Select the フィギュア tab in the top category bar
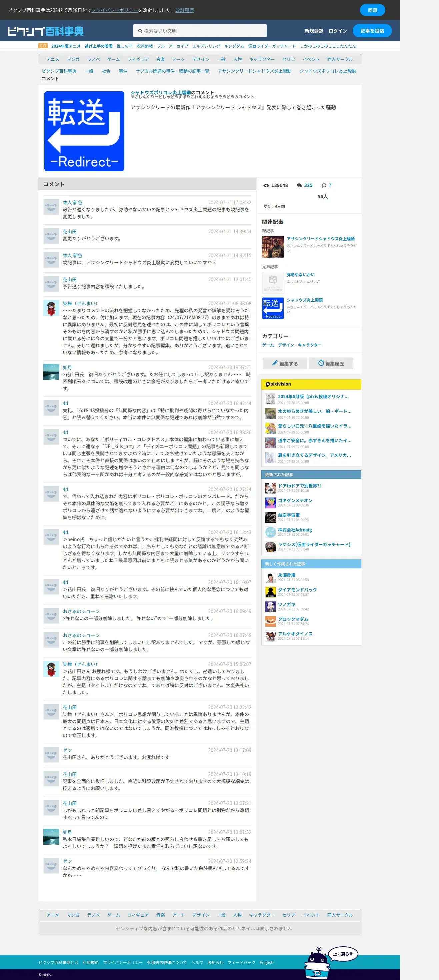 pos(138,59)
